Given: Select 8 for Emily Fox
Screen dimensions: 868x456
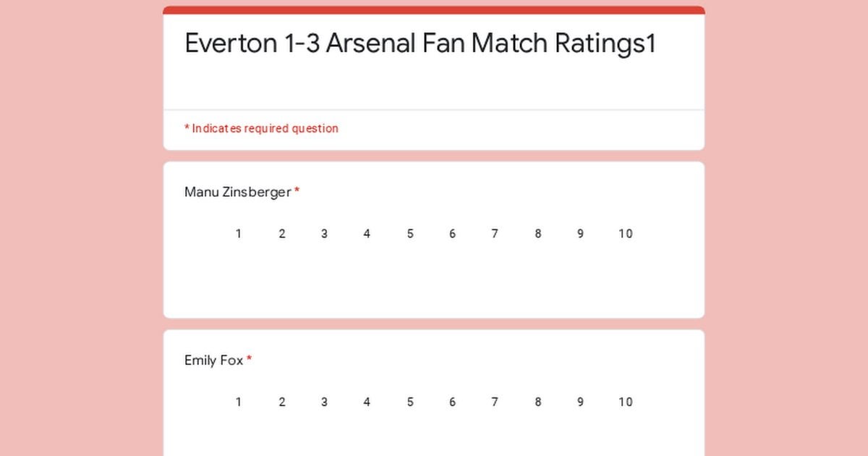Looking at the screenshot, I should [537, 402].
